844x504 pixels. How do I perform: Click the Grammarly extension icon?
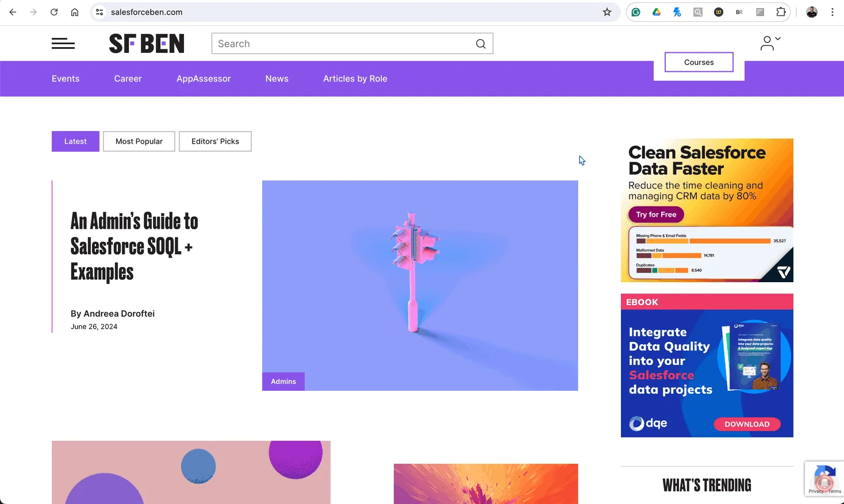[636, 12]
